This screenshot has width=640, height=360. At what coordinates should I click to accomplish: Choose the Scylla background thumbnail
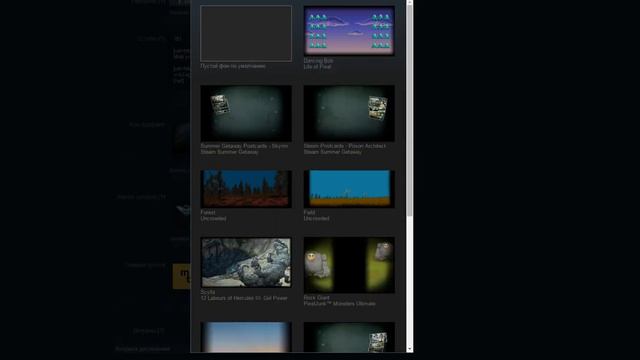tap(246, 262)
